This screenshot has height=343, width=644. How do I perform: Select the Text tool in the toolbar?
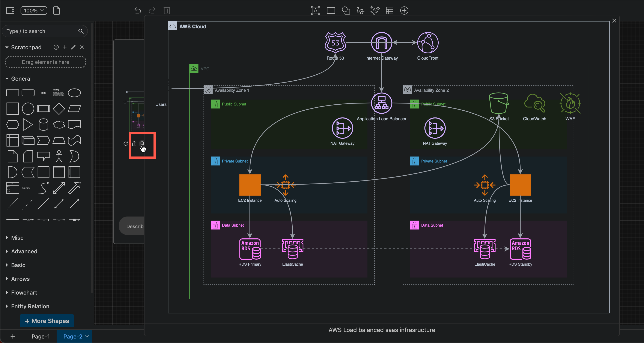[x=316, y=10]
